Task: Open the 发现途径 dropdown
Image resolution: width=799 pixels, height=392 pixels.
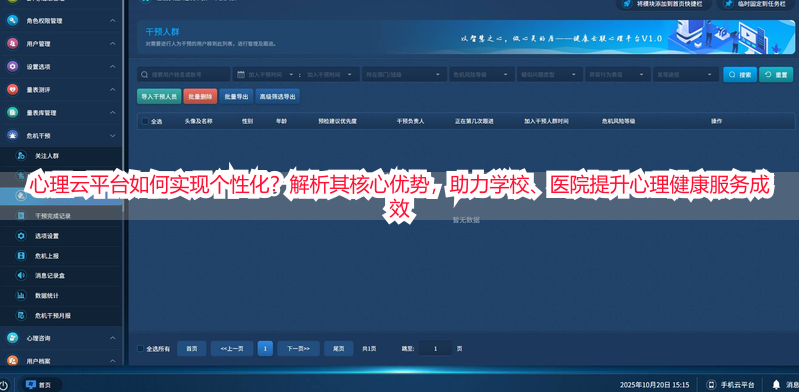Action: (686, 74)
